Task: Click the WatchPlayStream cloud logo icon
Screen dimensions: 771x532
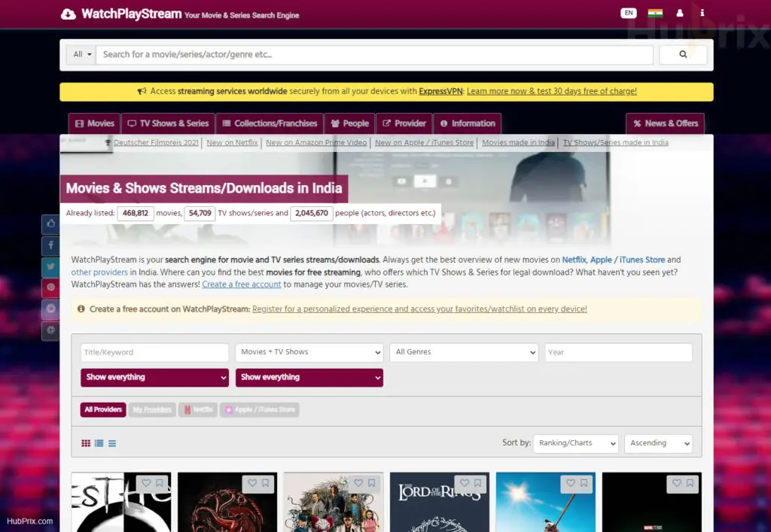Action: 69,14
